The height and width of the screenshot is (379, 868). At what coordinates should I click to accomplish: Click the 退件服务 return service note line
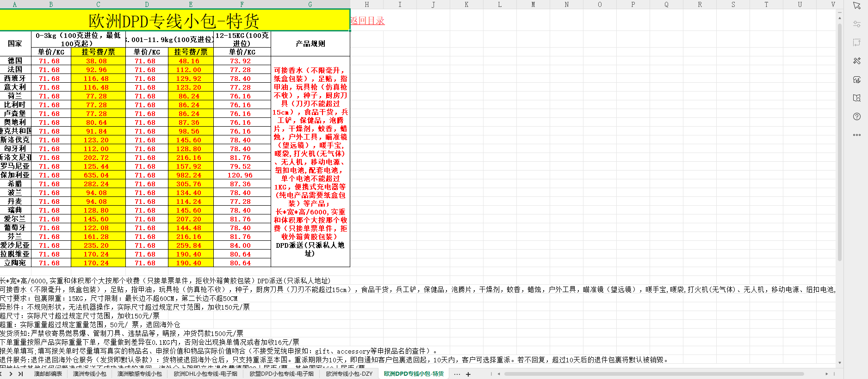(x=335, y=360)
